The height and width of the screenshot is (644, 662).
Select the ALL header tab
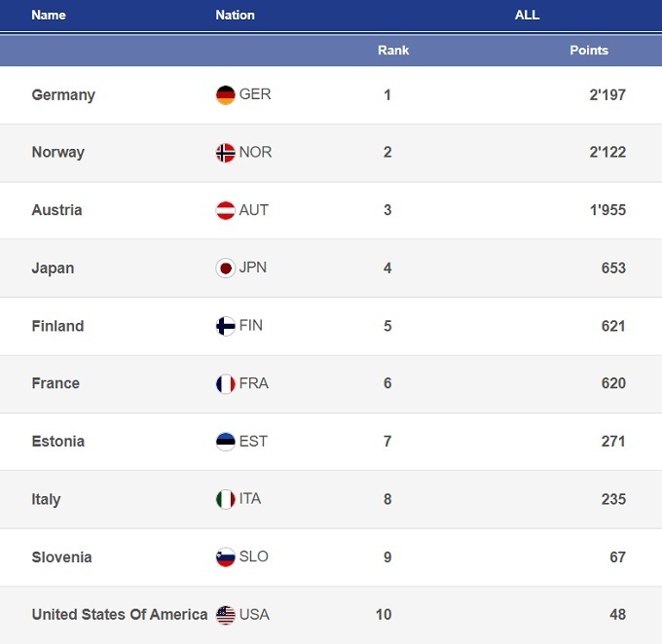(x=527, y=16)
